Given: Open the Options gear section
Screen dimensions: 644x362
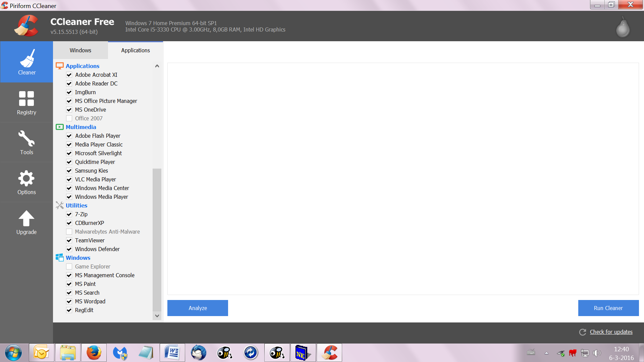Looking at the screenshot, I should 26,178.
